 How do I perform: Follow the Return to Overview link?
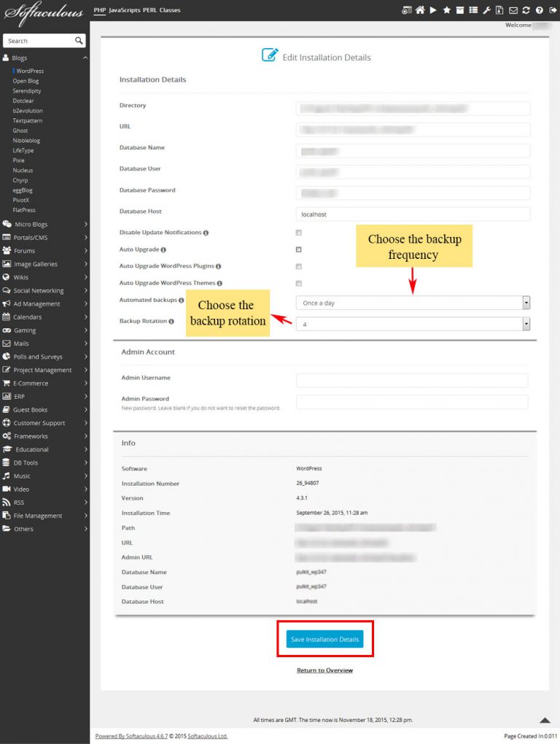point(324,670)
